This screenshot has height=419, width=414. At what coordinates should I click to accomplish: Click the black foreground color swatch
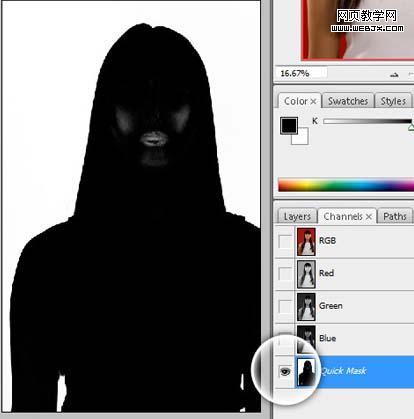[289, 125]
